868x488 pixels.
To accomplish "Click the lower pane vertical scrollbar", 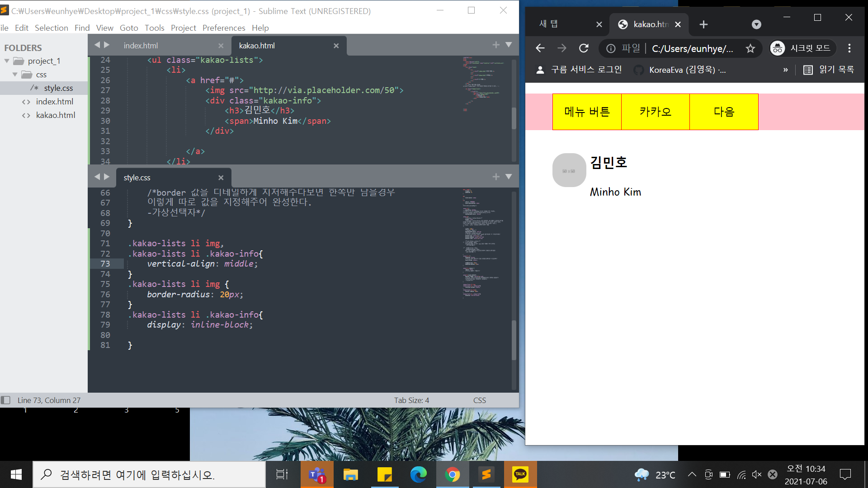I will pyautogui.click(x=514, y=339).
